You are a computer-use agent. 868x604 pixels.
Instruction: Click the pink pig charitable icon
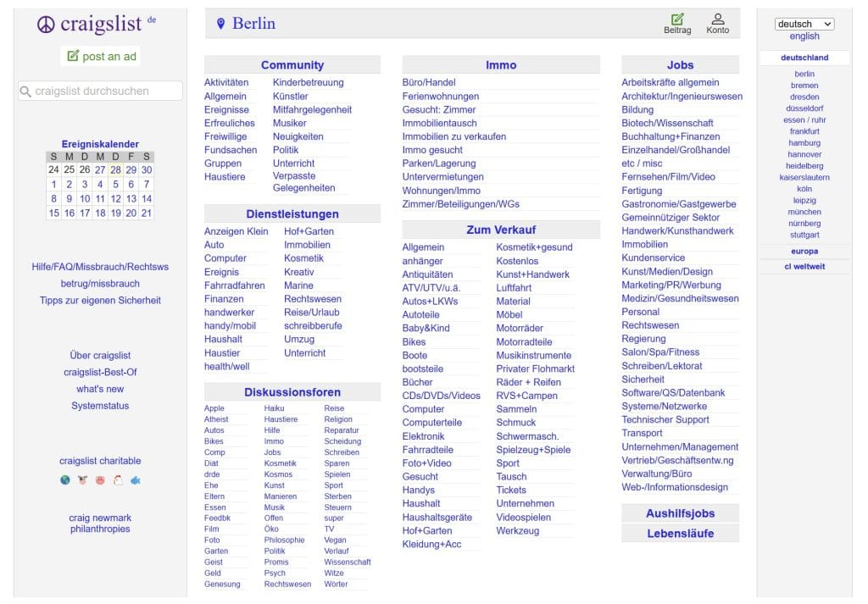point(100,480)
